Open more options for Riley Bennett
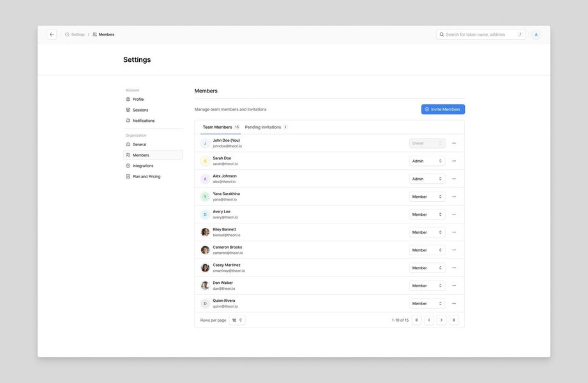 pyautogui.click(x=454, y=232)
